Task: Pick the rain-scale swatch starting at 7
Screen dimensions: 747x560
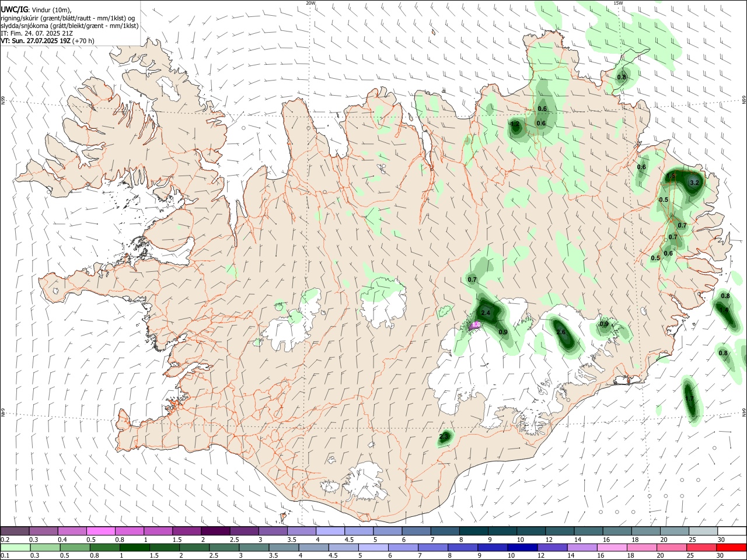Action: coord(433,547)
